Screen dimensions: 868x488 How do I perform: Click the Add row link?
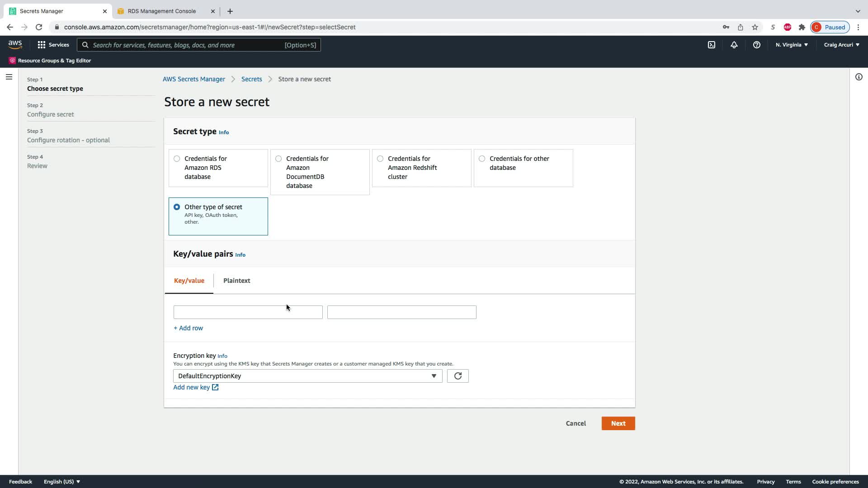(x=188, y=328)
